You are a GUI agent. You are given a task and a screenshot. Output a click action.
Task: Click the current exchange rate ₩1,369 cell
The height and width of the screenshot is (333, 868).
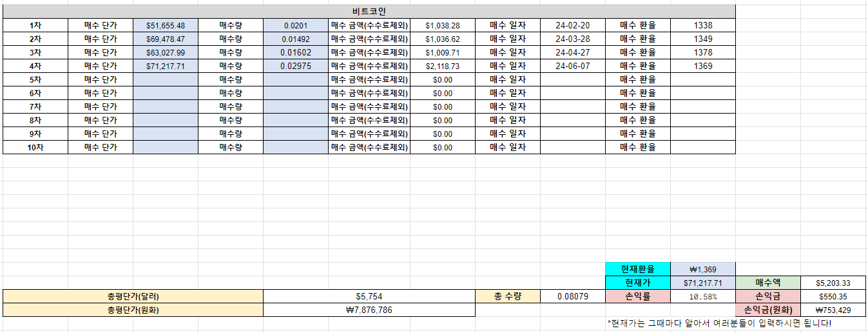pyautogui.click(x=703, y=269)
